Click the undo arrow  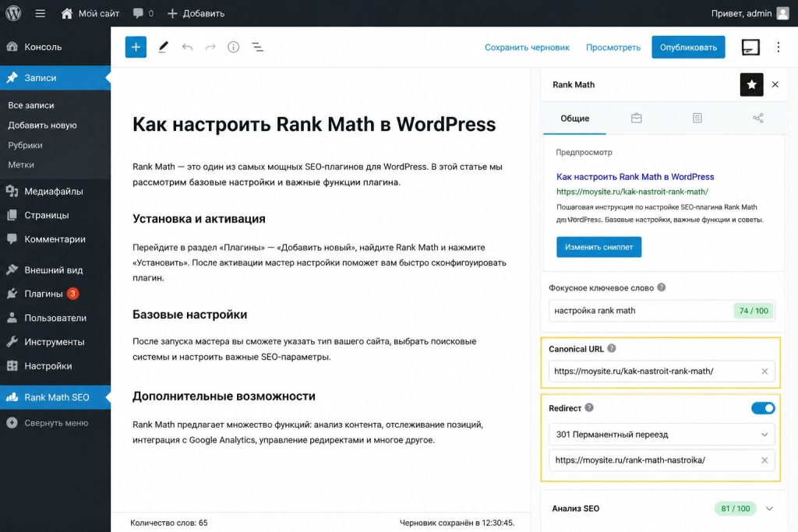187,48
